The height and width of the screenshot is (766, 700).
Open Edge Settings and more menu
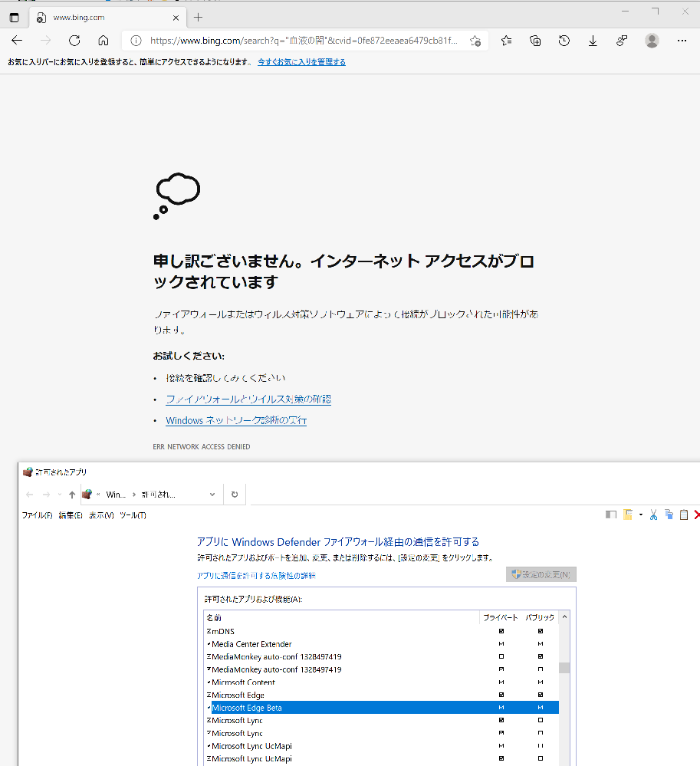point(682,41)
